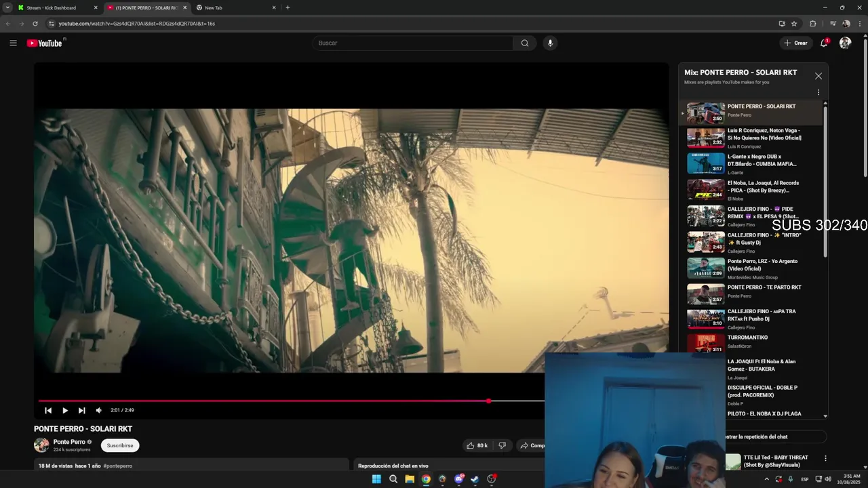This screenshot has height=488, width=868.
Task: Open the Chrome three-dot menu
Action: (860, 23)
